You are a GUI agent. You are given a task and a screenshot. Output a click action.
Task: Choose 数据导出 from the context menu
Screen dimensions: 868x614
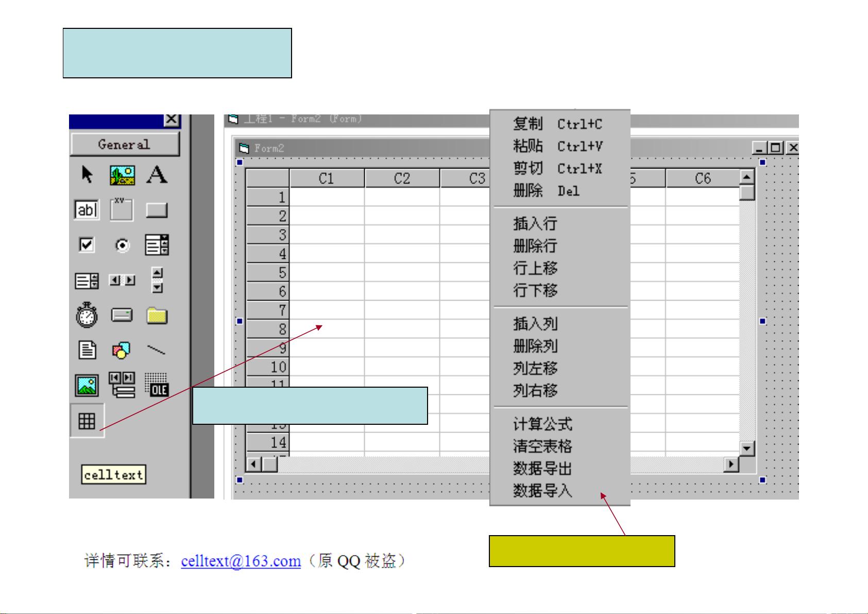pyautogui.click(x=542, y=469)
